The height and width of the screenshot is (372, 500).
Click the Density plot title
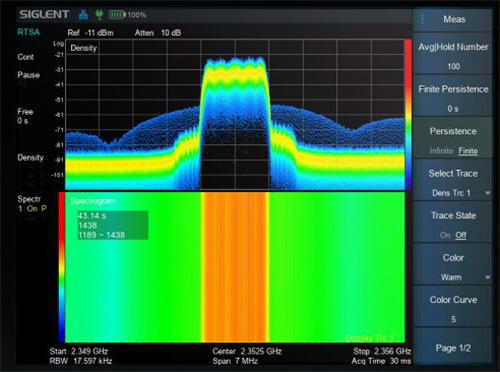pyautogui.click(x=83, y=48)
